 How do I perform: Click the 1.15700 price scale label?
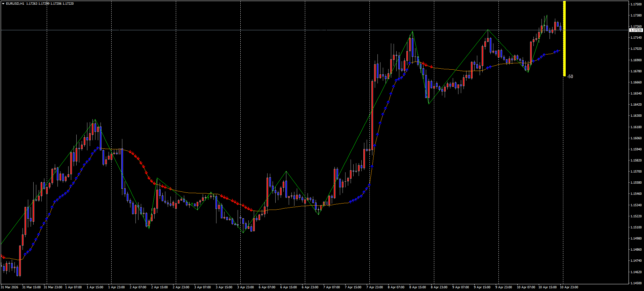pyautogui.click(x=636, y=172)
